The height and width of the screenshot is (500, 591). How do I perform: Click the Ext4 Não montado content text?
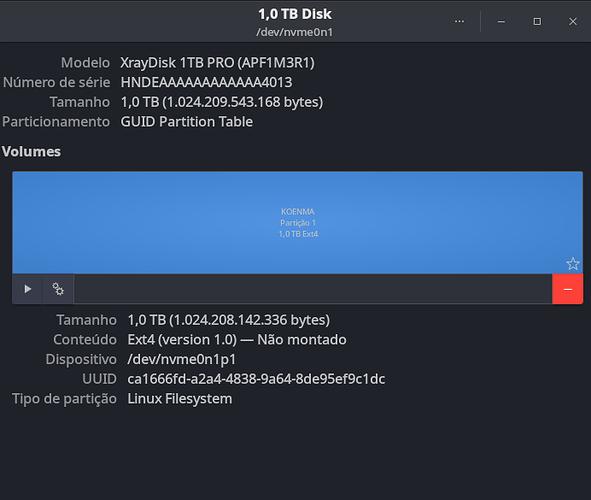click(237, 340)
